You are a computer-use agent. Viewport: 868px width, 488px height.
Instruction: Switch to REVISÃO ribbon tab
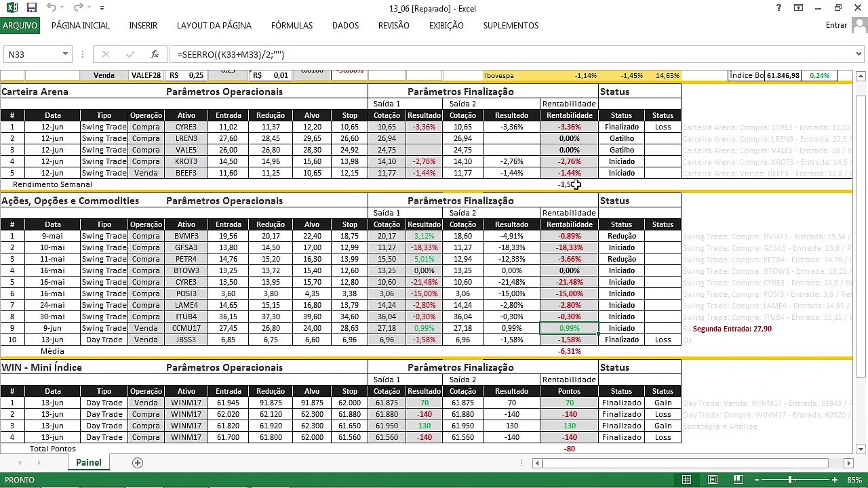click(394, 25)
